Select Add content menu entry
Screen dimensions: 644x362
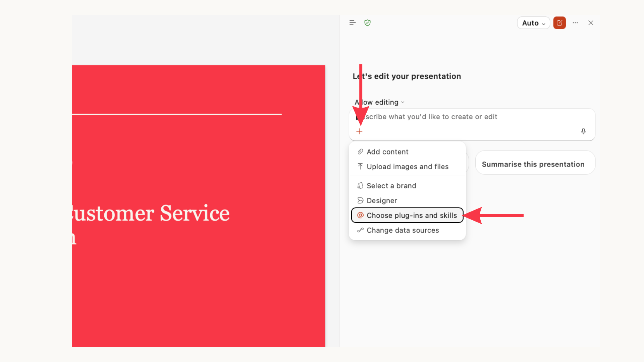(x=407, y=152)
